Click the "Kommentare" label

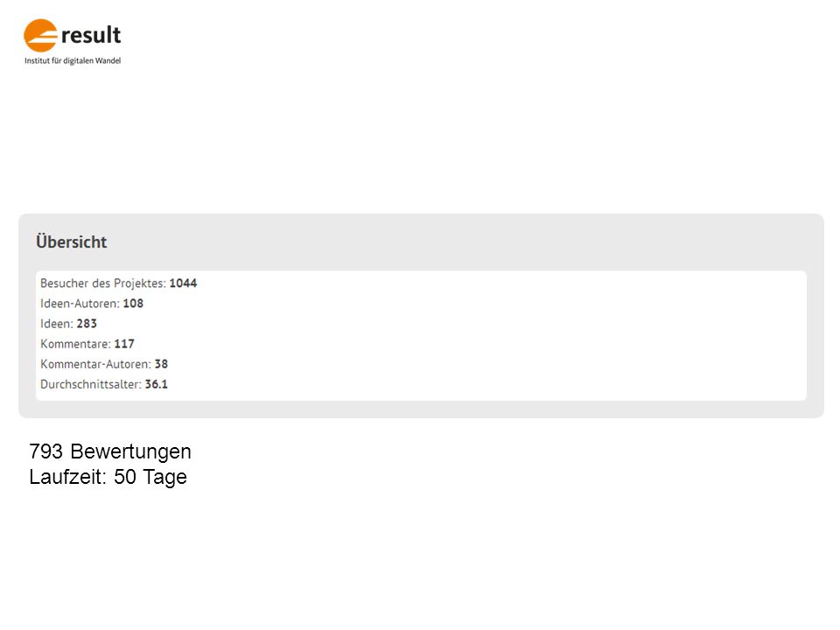(x=75, y=344)
